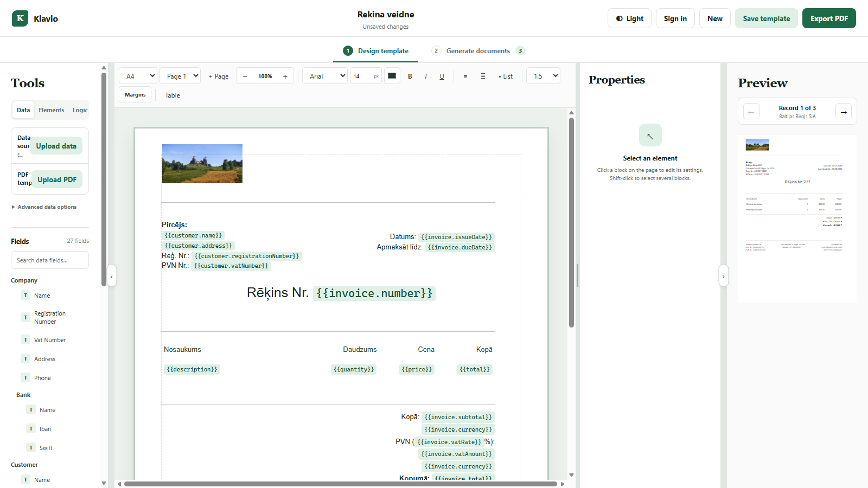Select the {{invoice.number}} placeholder

click(x=374, y=293)
